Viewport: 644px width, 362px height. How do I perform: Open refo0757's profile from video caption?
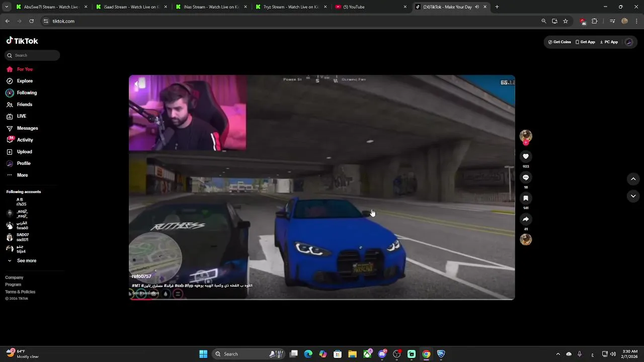point(141,277)
